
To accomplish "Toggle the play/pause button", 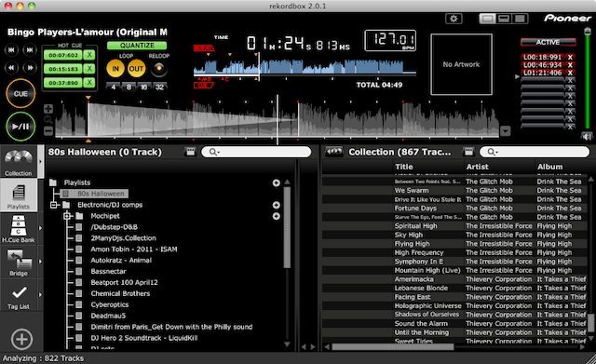I will [x=20, y=127].
